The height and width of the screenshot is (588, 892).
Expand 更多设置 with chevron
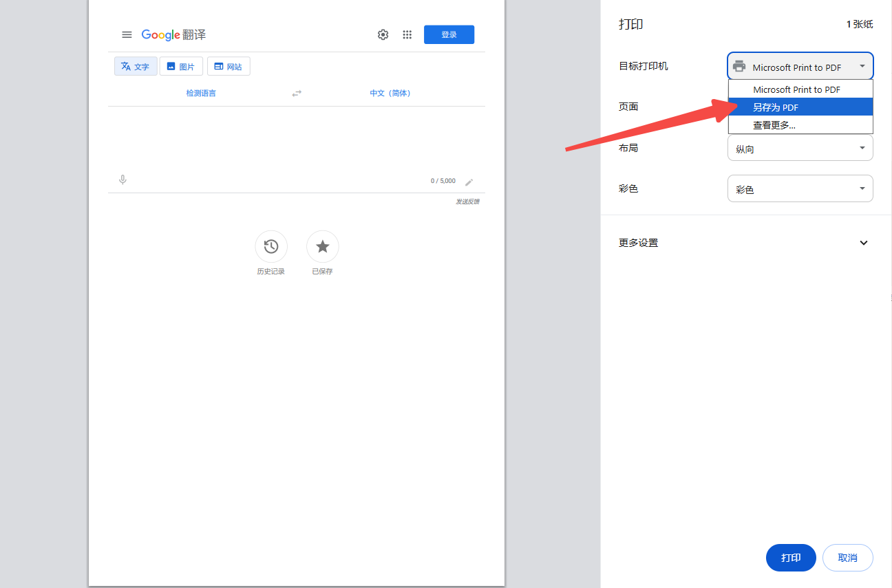point(864,243)
